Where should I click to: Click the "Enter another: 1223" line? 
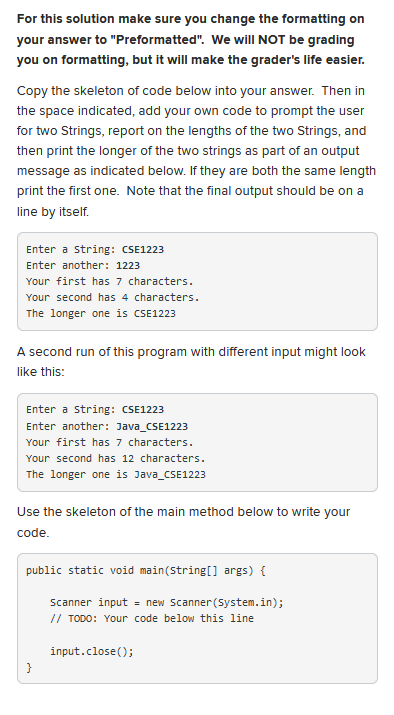click(83, 265)
